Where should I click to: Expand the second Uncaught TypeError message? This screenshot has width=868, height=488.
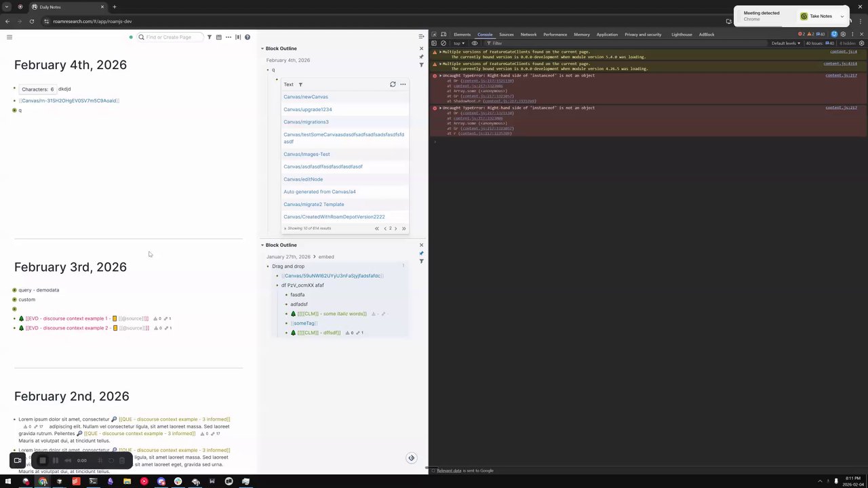441,108
